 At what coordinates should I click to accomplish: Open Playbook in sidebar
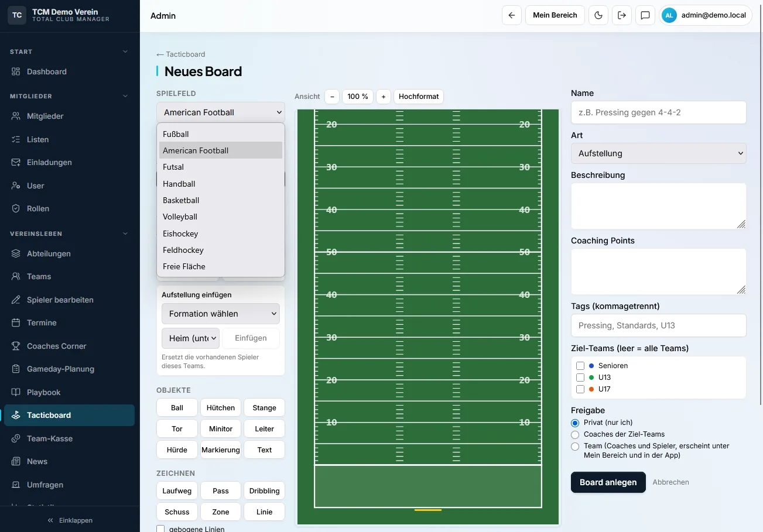pyautogui.click(x=70, y=392)
